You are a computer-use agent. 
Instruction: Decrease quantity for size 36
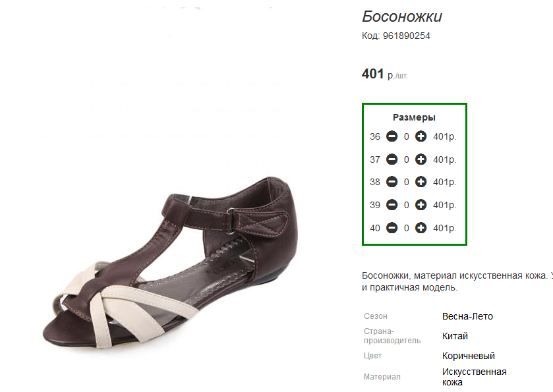(392, 137)
